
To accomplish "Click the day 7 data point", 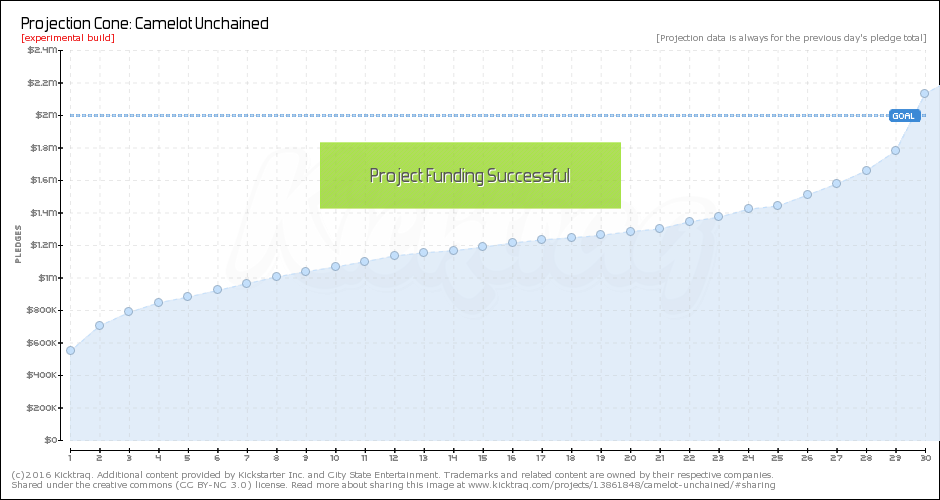I will [246, 283].
